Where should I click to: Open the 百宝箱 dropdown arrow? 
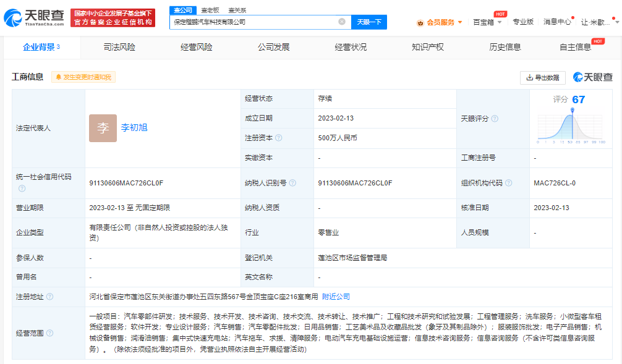[498, 22]
